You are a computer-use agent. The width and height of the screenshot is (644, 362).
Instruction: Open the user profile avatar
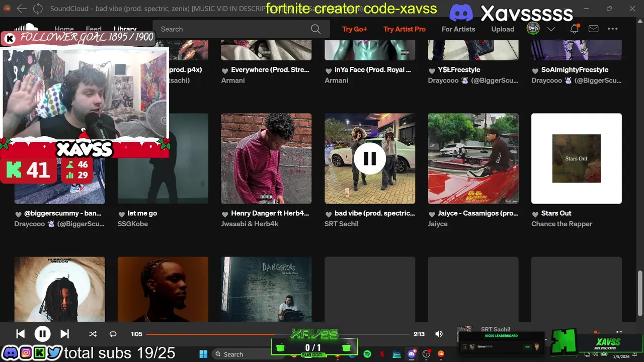coord(533,29)
